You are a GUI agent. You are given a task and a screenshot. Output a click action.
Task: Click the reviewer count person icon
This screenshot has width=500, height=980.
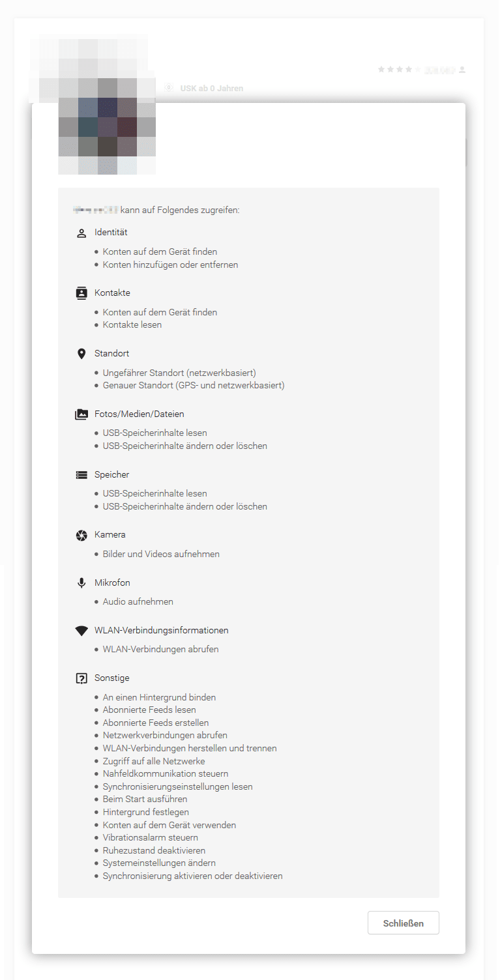[462, 70]
